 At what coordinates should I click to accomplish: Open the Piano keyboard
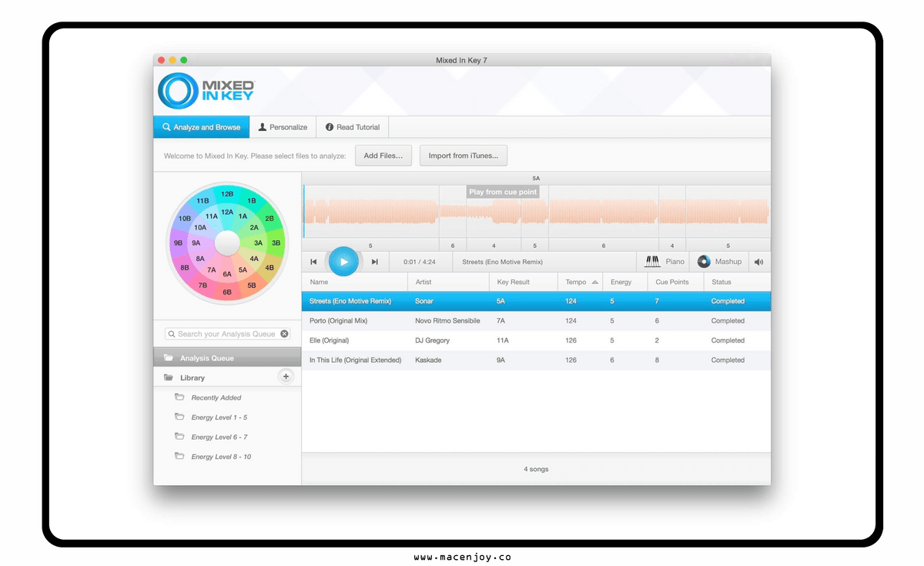click(665, 262)
